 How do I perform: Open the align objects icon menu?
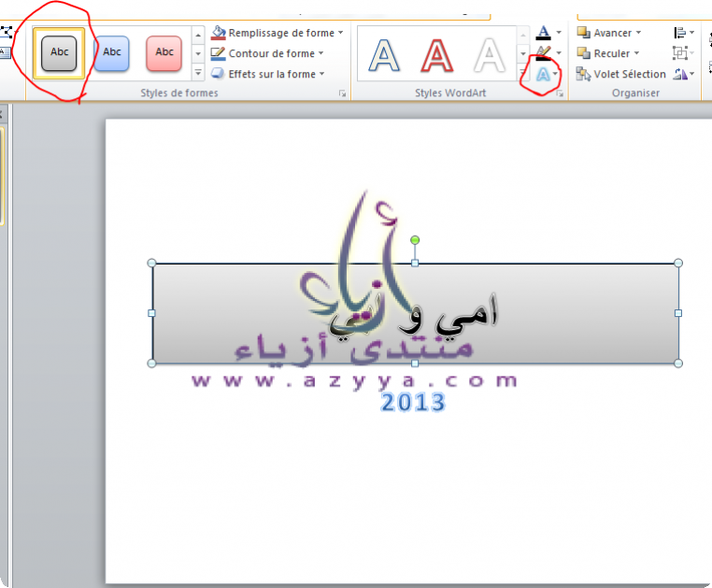coord(681,33)
